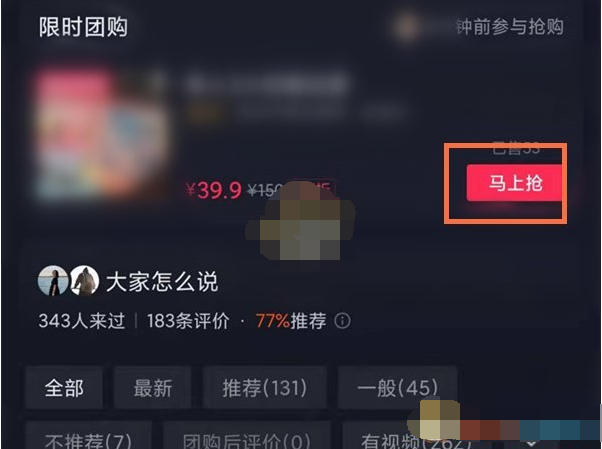Filter reviews by 不推荐(7)

[88, 438]
